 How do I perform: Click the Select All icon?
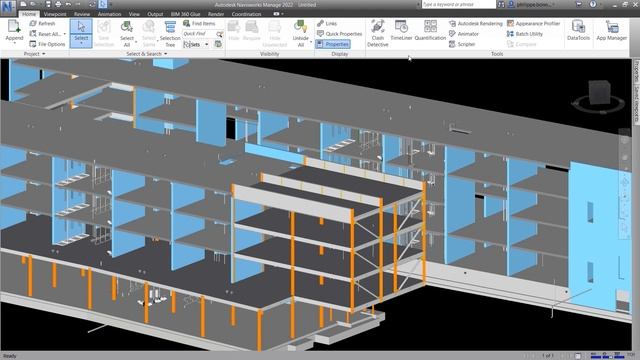point(127,27)
